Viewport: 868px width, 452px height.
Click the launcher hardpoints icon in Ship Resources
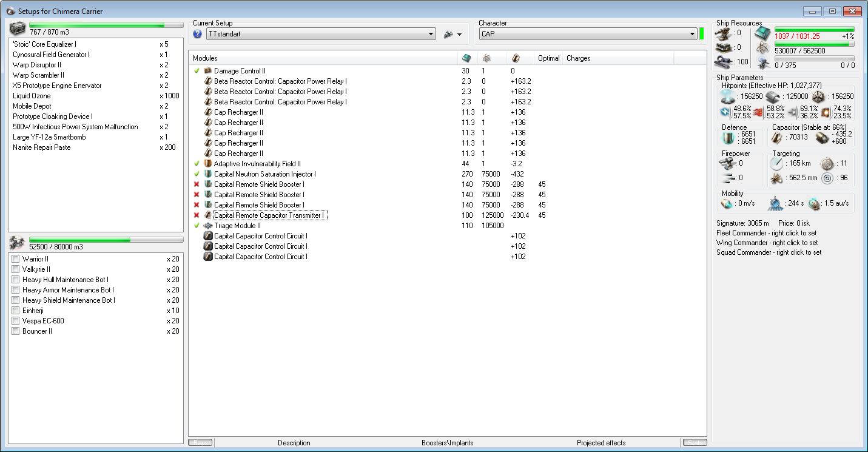722,47
